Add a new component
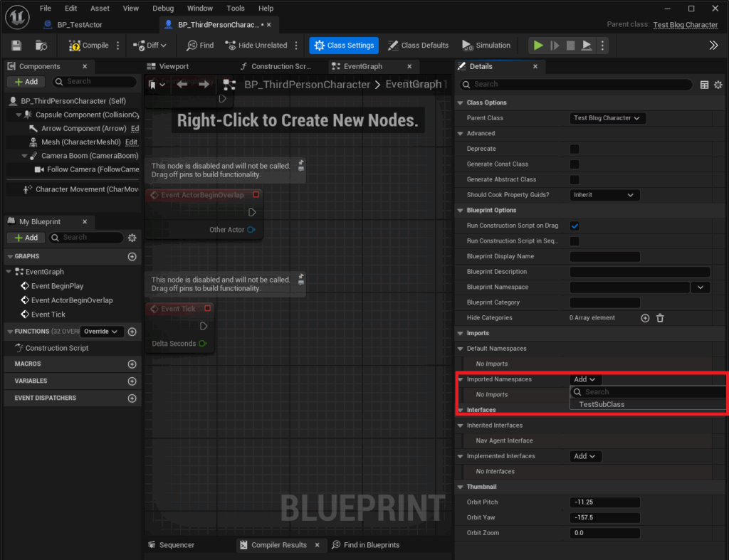The height and width of the screenshot is (560, 729). coord(26,82)
